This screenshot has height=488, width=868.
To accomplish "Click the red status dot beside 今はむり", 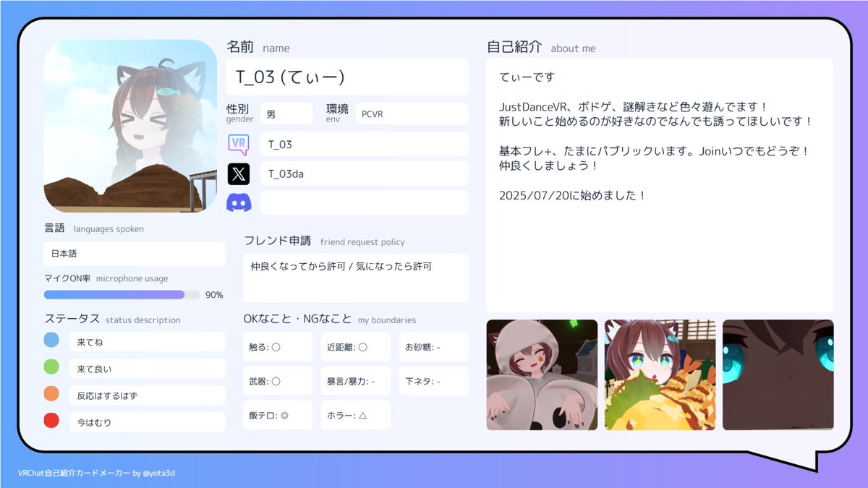I will point(51,420).
